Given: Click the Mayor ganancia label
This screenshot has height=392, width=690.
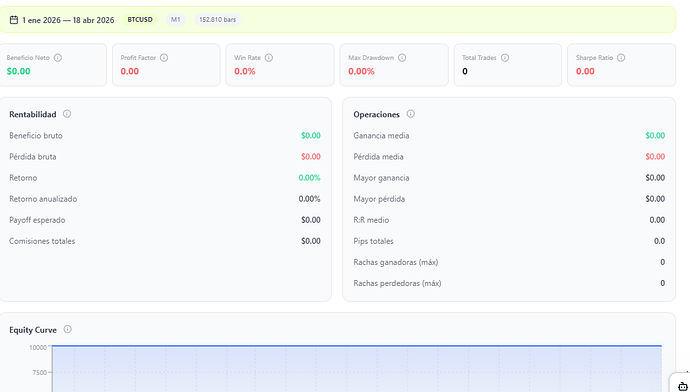Looking at the screenshot, I should click(x=382, y=178).
